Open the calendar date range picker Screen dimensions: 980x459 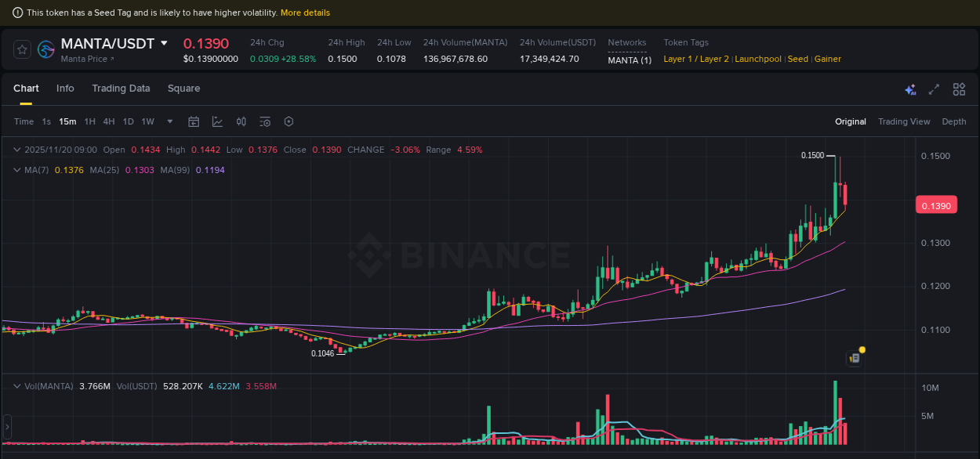click(194, 121)
